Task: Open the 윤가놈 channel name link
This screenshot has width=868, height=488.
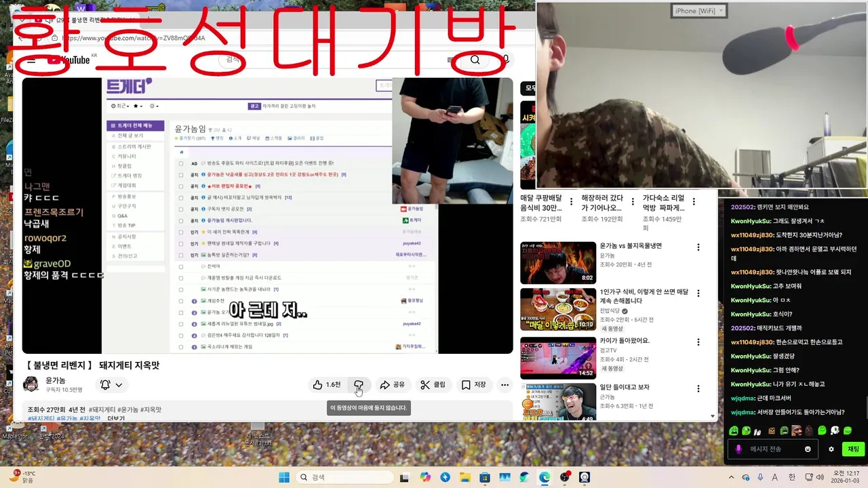Action: [x=56, y=381]
